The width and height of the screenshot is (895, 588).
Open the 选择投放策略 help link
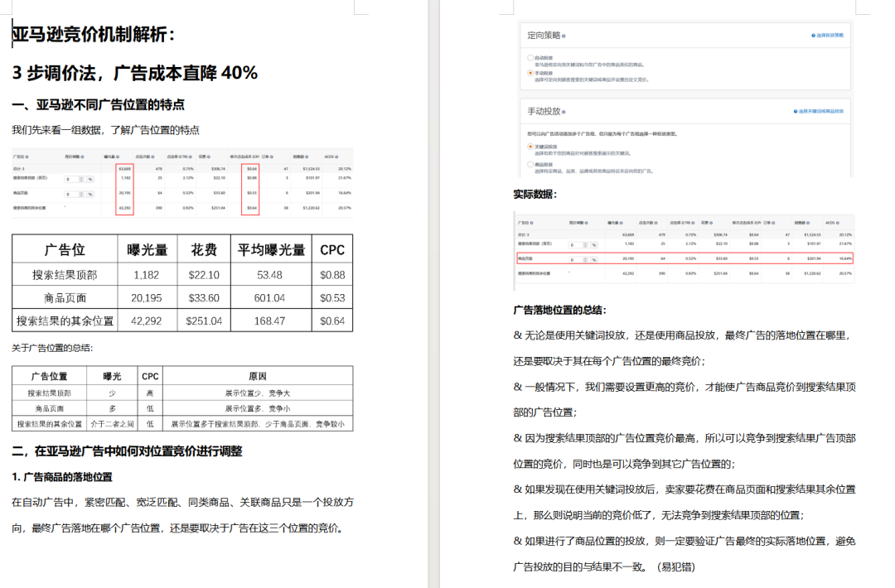click(827, 36)
